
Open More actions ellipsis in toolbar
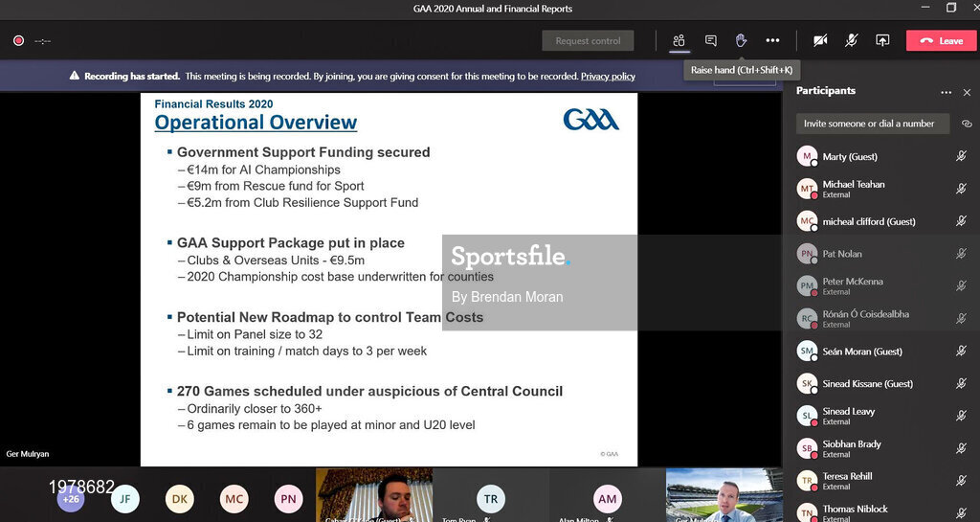pyautogui.click(x=772, y=40)
